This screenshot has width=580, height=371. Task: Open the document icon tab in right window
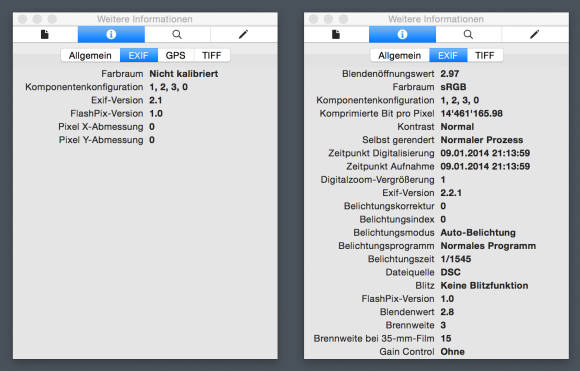336,34
